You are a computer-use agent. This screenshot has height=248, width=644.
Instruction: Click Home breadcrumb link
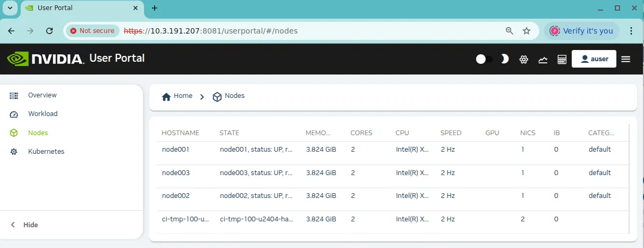[x=183, y=96]
